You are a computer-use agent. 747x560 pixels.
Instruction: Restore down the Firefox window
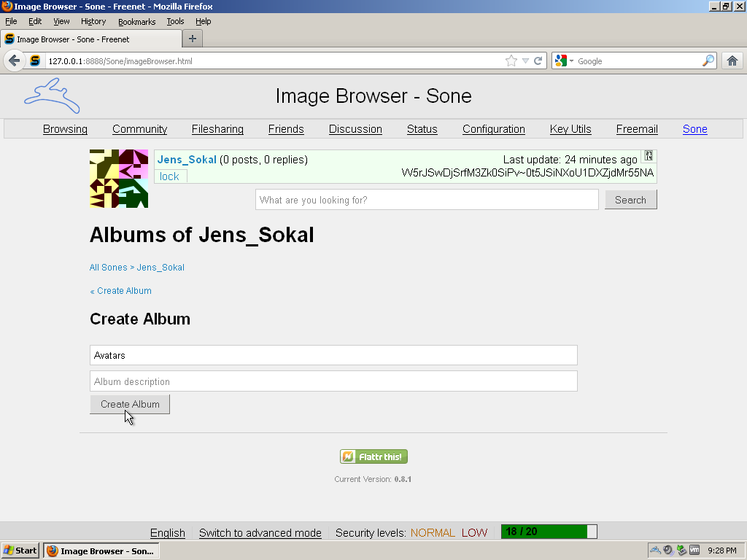pyautogui.click(x=726, y=6)
